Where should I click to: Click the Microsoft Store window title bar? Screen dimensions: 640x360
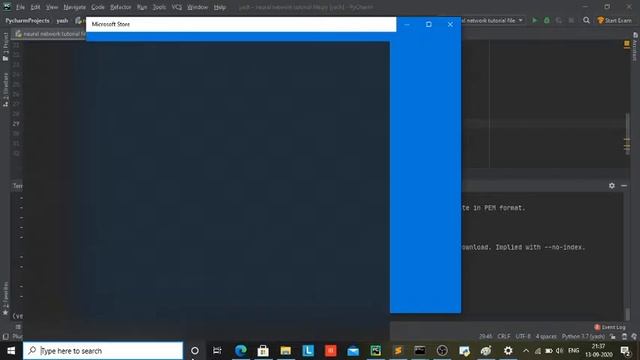click(241, 24)
